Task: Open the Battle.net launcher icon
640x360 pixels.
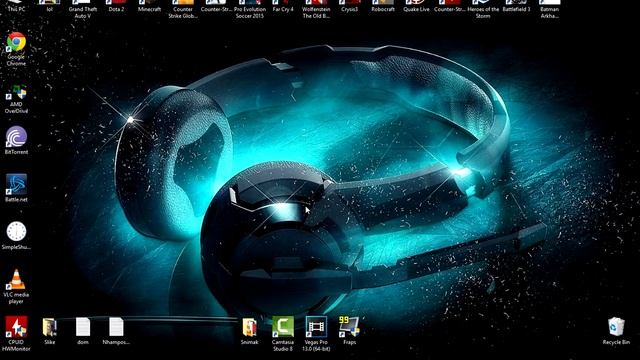Action: point(16,184)
